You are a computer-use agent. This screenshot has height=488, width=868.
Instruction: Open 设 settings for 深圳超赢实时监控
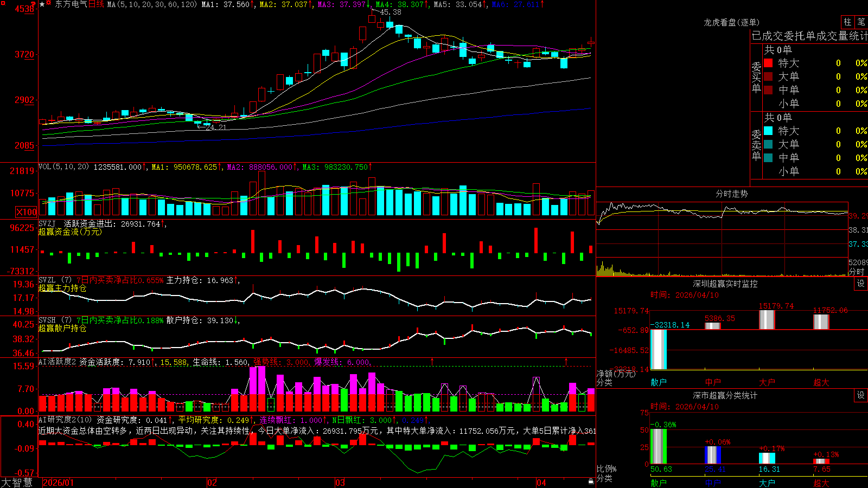tap(861, 284)
